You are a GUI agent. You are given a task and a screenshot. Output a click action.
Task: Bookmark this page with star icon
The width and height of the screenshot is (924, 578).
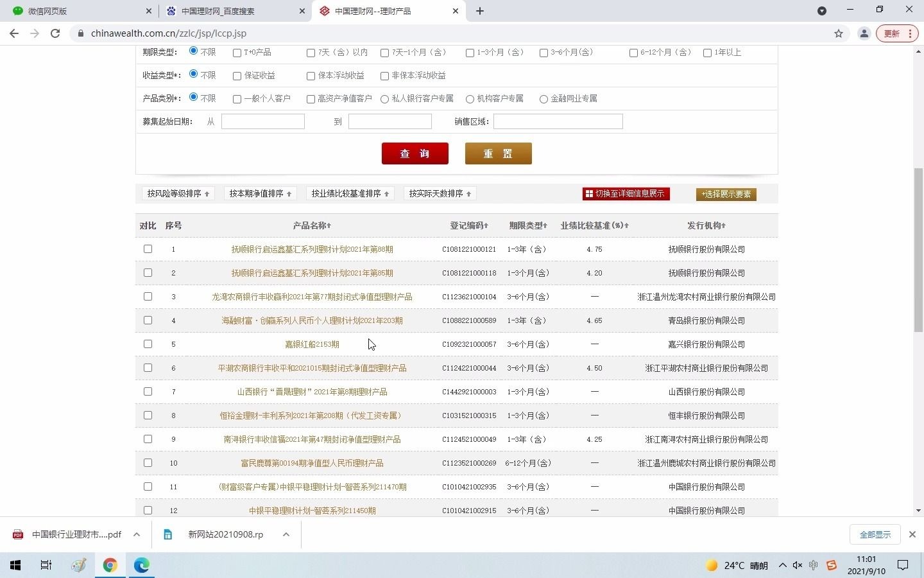click(839, 33)
